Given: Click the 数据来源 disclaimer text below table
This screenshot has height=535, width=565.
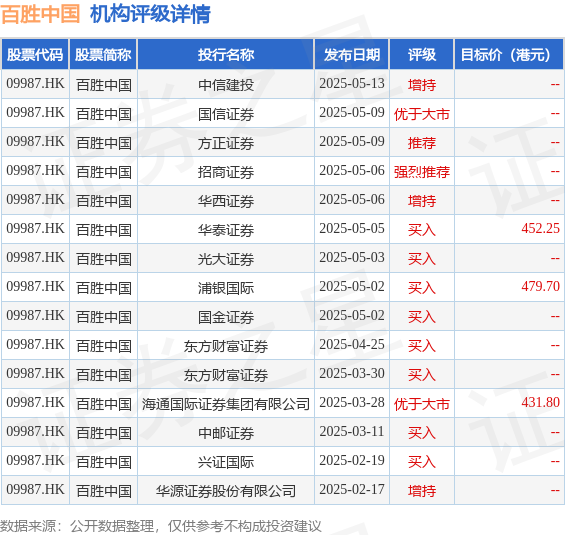Looking at the screenshot, I should [161, 526].
